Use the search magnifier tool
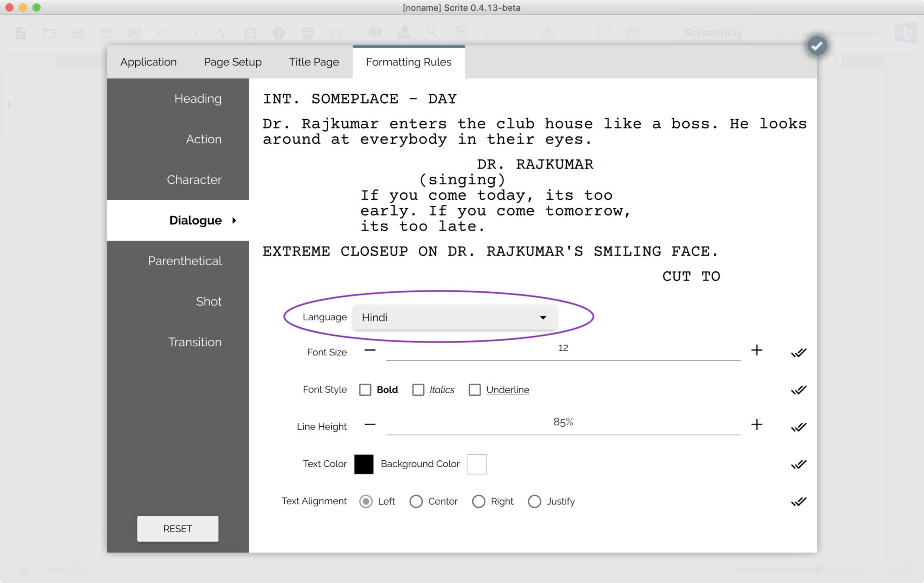Image resolution: width=924 pixels, height=583 pixels. [x=432, y=33]
